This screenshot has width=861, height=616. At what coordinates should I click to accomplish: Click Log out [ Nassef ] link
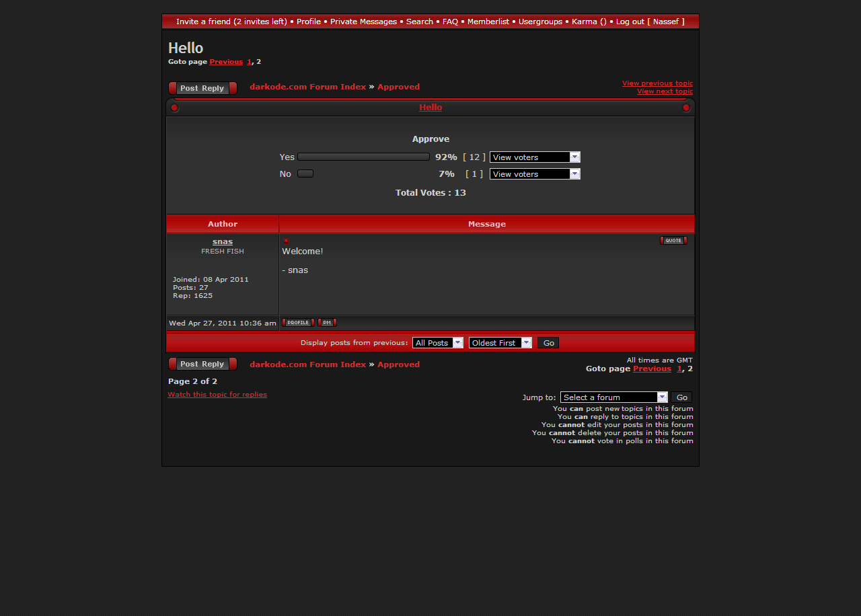pos(650,22)
